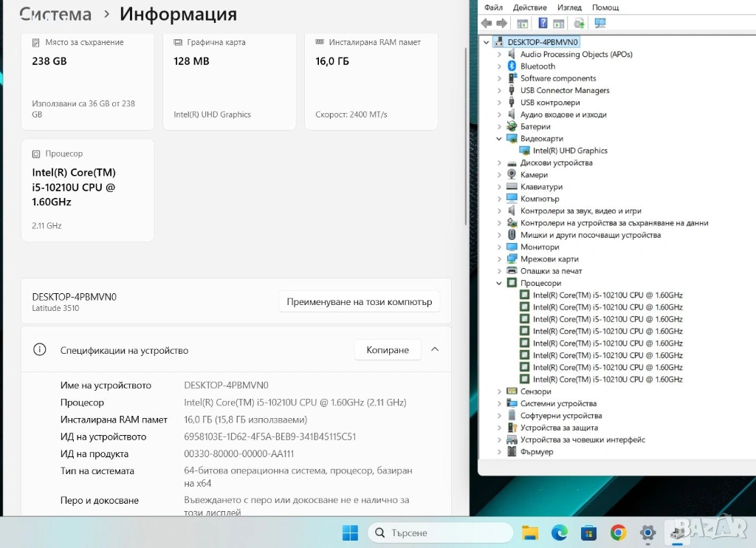Click the Копиране button
756x548 pixels.
pos(387,350)
